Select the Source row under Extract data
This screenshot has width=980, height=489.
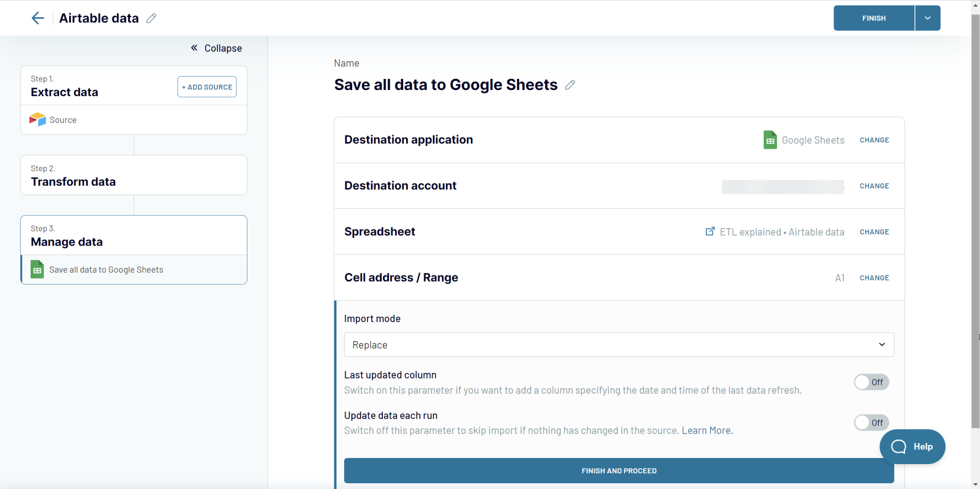134,120
